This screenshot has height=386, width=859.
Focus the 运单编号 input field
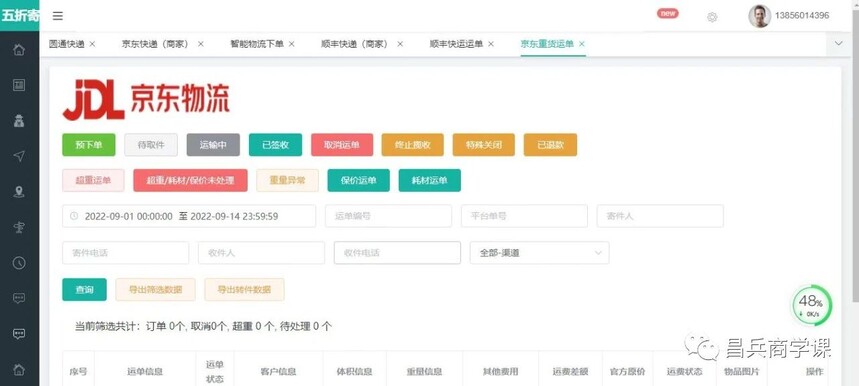388,216
